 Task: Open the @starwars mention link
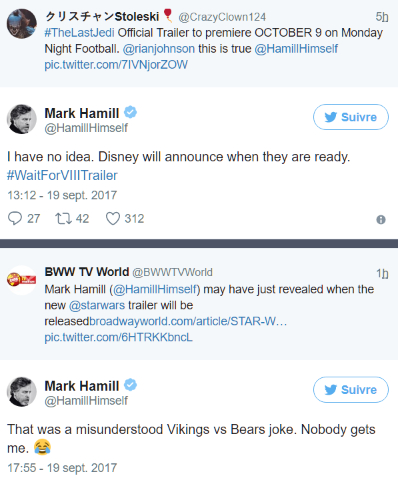[97, 305]
